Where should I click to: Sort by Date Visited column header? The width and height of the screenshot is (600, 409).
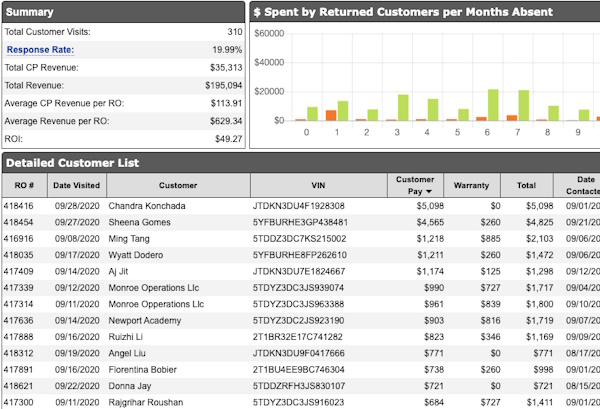(76, 185)
